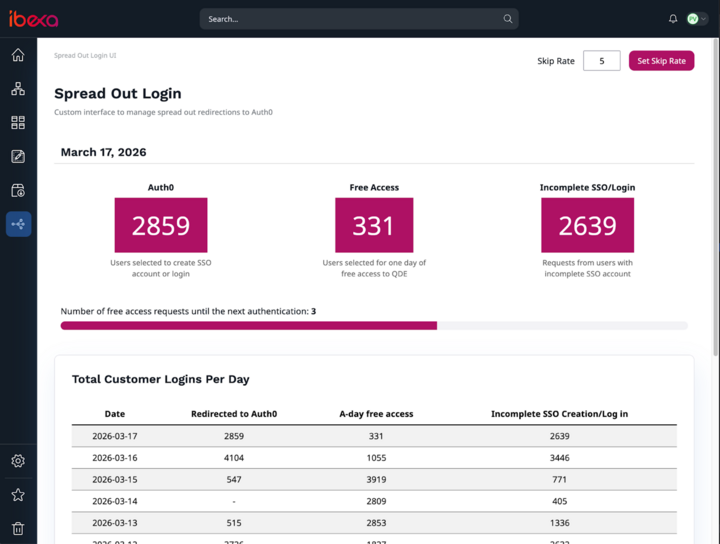This screenshot has height=544, width=720.
Task: Click the Skip Rate number field
Action: [602, 61]
